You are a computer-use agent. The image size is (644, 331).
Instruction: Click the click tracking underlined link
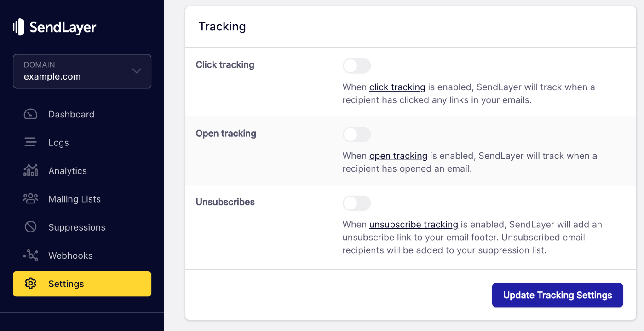[397, 87]
